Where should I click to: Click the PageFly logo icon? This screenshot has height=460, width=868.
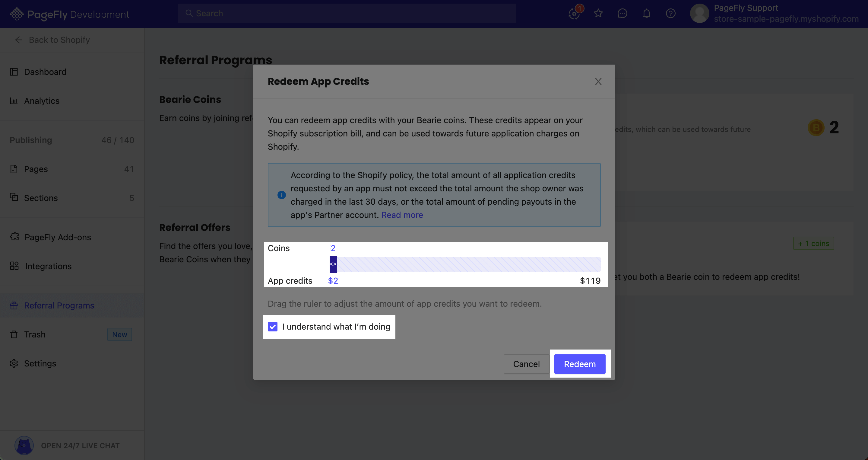click(17, 14)
